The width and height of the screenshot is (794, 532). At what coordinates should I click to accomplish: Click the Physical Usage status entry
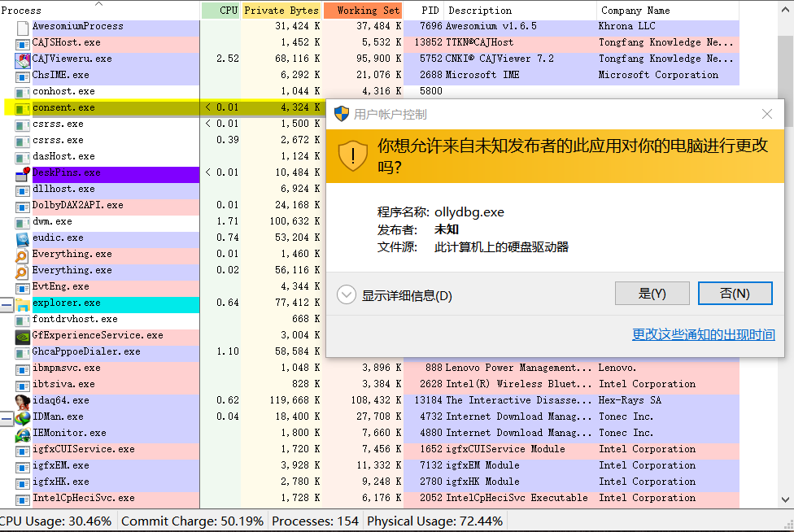(434, 521)
